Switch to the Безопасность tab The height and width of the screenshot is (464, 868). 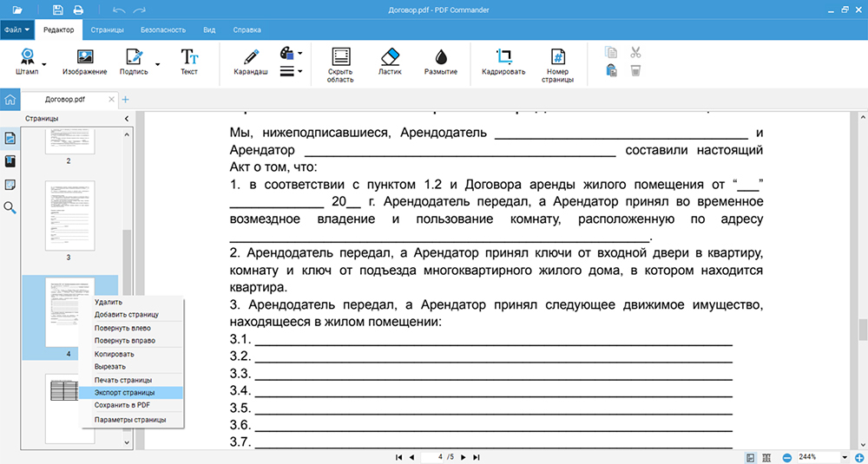tap(163, 29)
